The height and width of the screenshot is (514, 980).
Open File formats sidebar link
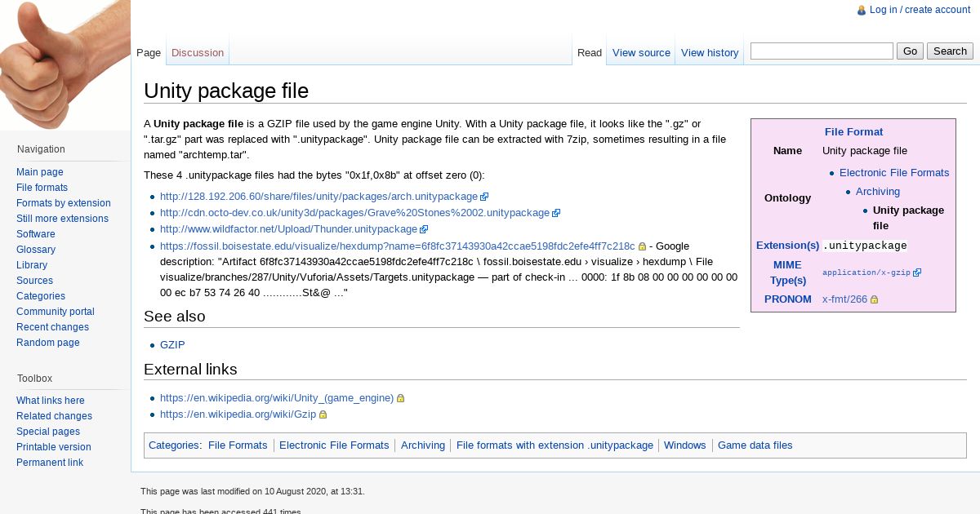click(42, 188)
